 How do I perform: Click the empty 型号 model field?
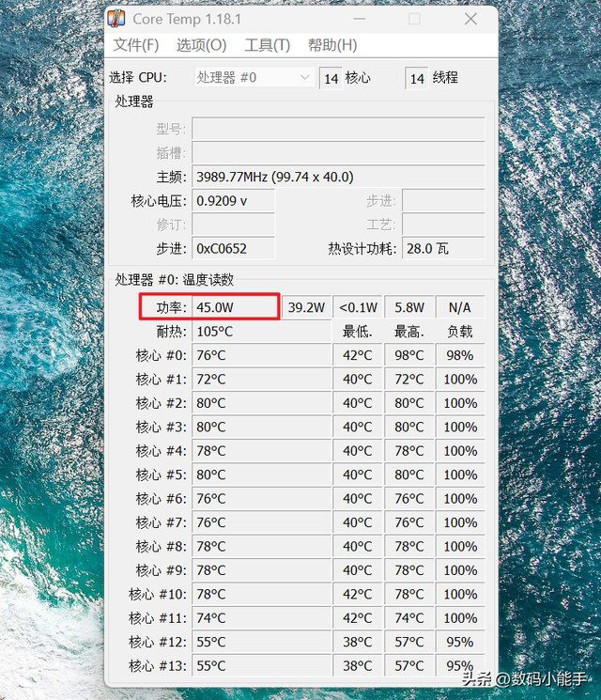pyautogui.click(x=338, y=129)
